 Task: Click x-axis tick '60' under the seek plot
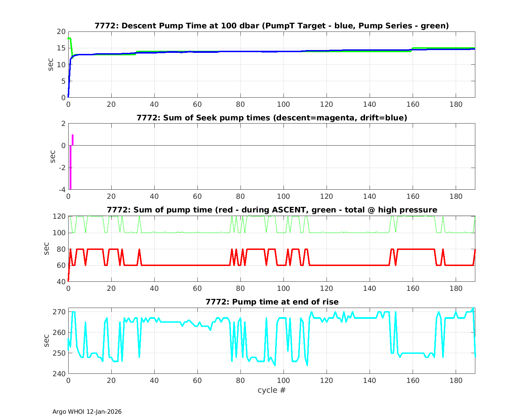click(197, 197)
